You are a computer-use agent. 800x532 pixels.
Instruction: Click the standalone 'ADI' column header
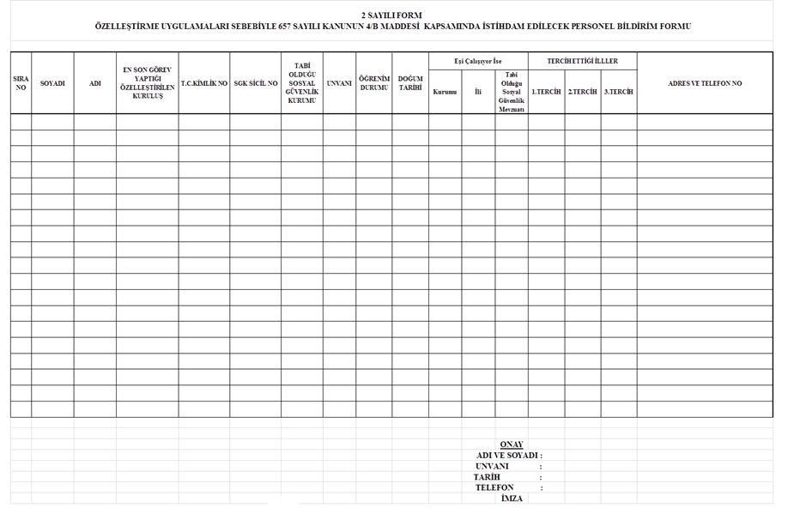[95, 83]
